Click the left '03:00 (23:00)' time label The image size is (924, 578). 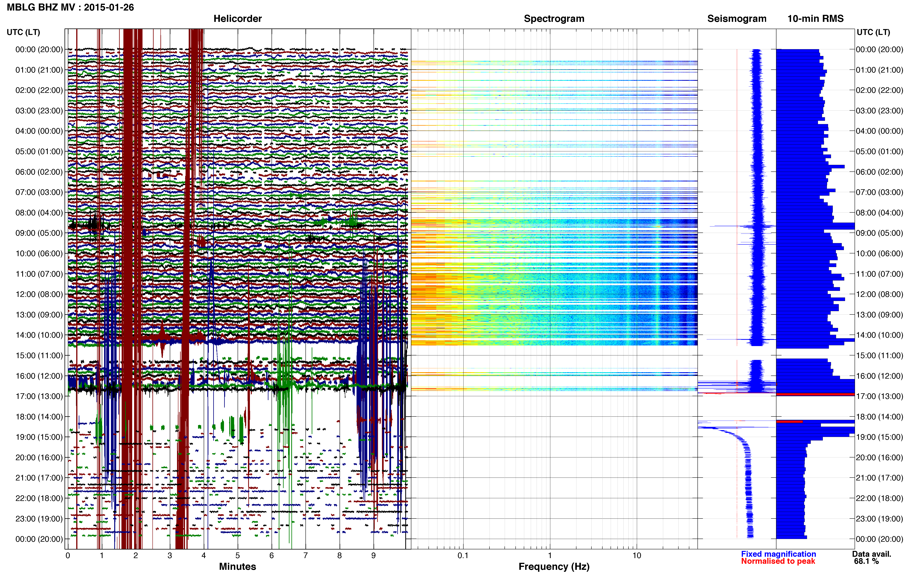39,110
